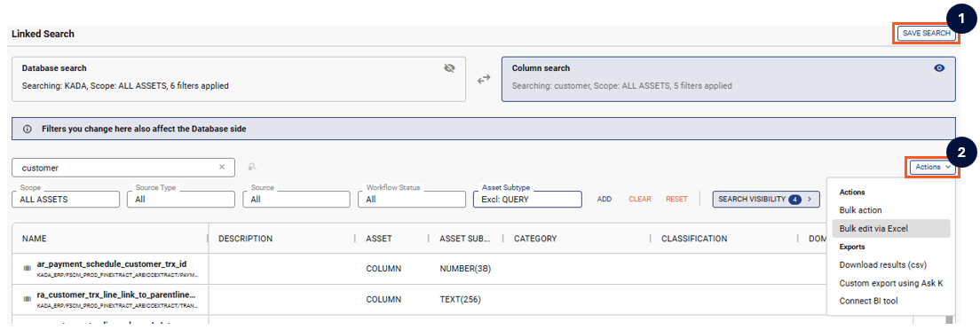Viewport: 980px width, 330px height.
Task: Click the ASSET column header
Action: (x=379, y=239)
